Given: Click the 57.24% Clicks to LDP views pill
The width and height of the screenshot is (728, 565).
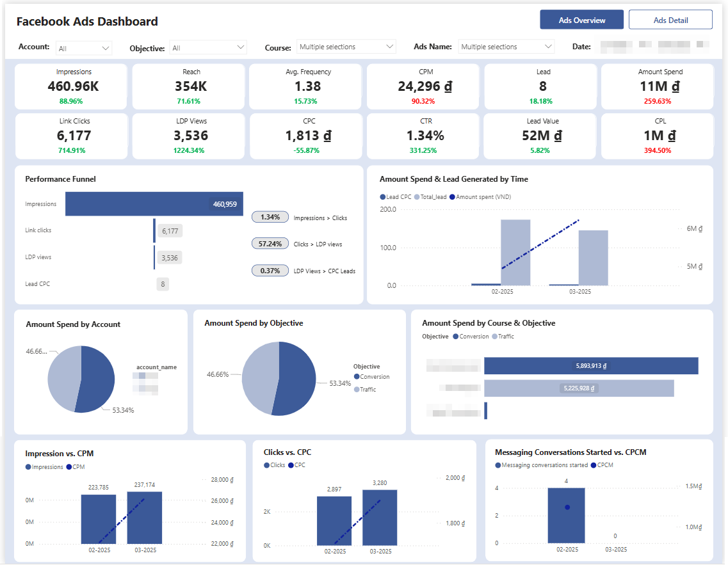Looking at the screenshot, I should 270,244.
